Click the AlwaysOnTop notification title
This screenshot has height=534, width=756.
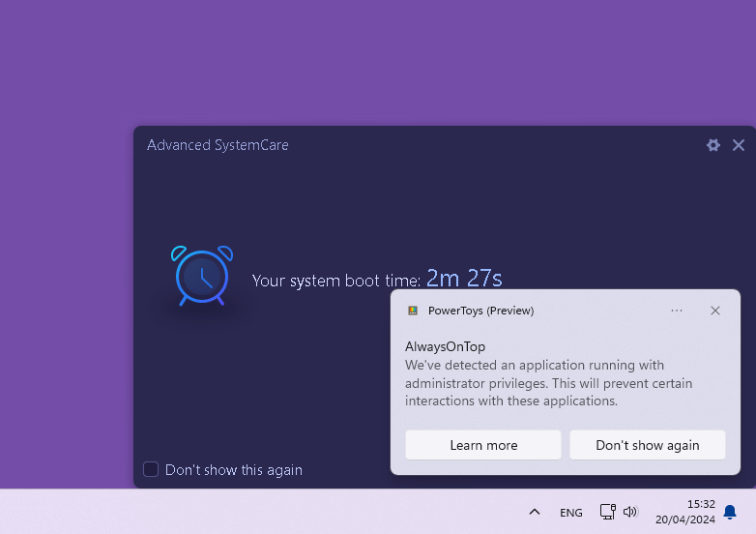point(445,347)
